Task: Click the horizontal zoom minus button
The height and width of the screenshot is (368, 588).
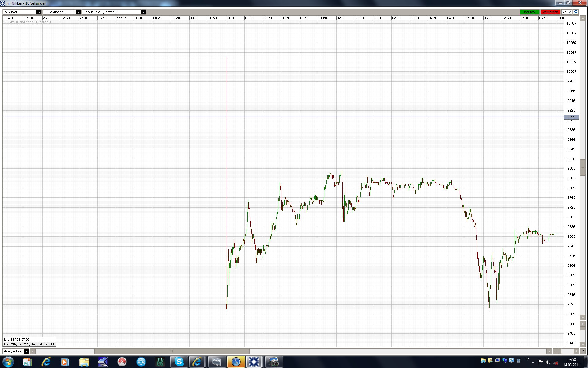Action: [x=555, y=351]
